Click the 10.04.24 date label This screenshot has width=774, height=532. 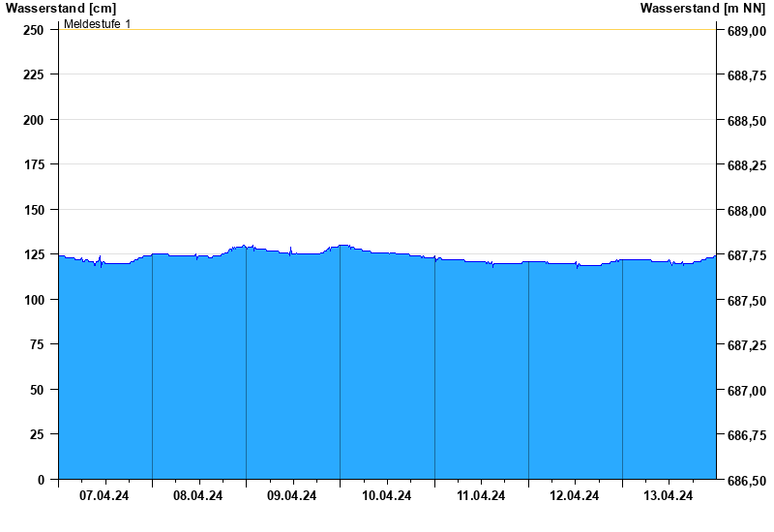pos(386,496)
